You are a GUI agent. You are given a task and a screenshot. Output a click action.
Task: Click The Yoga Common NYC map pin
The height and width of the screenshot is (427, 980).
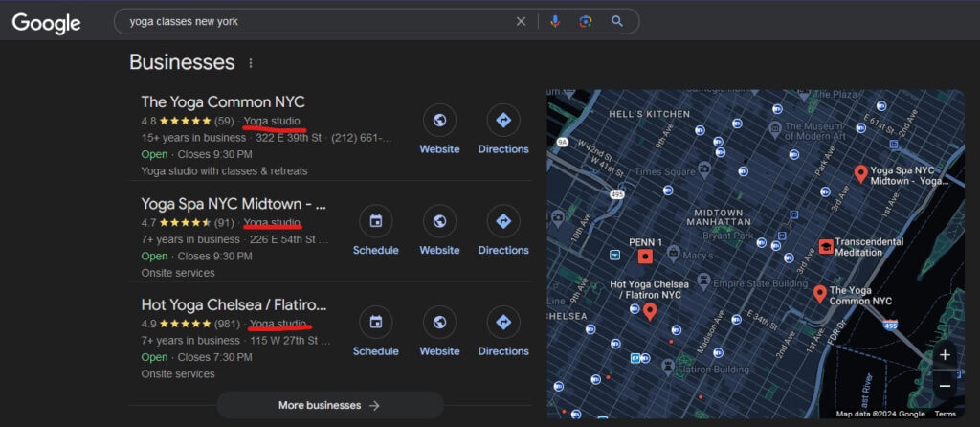point(820,294)
